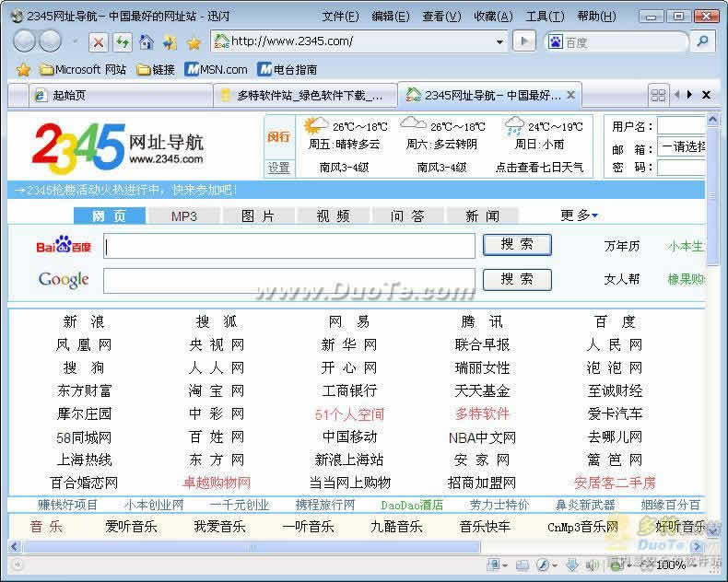Open the email provider 请选择 dropdown
The image size is (728, 582).
683,146
